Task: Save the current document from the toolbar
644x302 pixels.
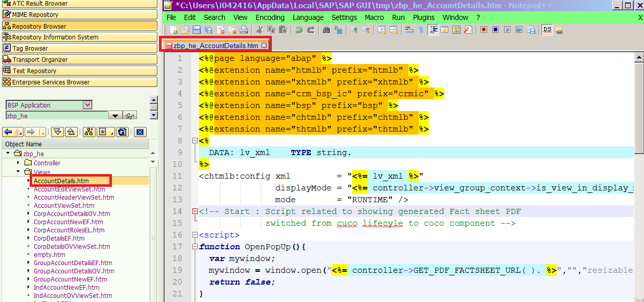Action: point(197,30)
